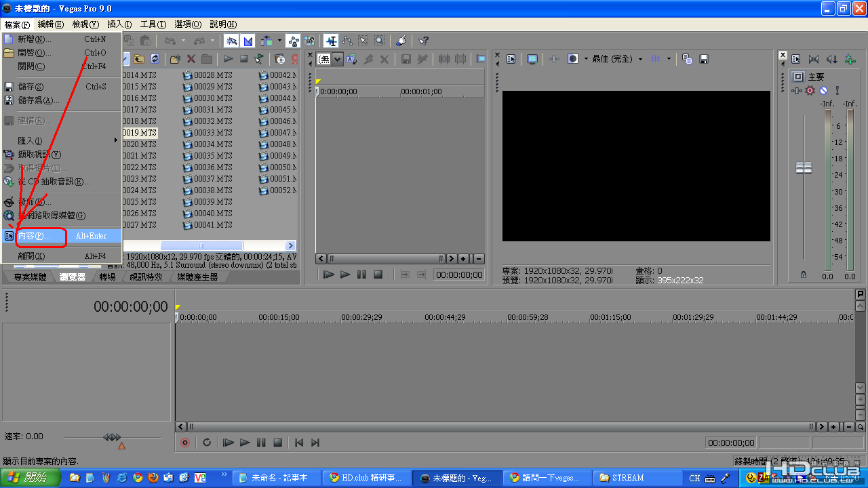Viewport: 868px width, 488px height.
Task: Open the 選項(O) menu
Action: coord(188,24)
